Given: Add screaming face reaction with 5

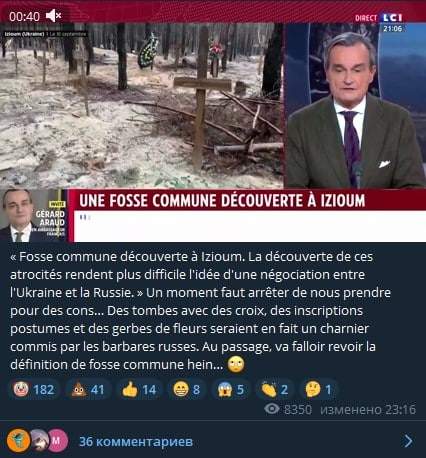Looking at the screenshot, I should pos(231,389).
